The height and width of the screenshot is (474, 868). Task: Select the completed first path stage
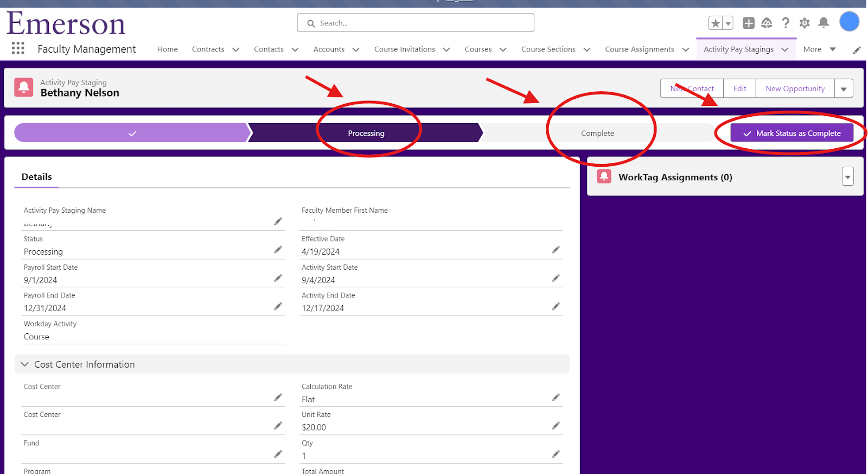[x=132, y=133]
